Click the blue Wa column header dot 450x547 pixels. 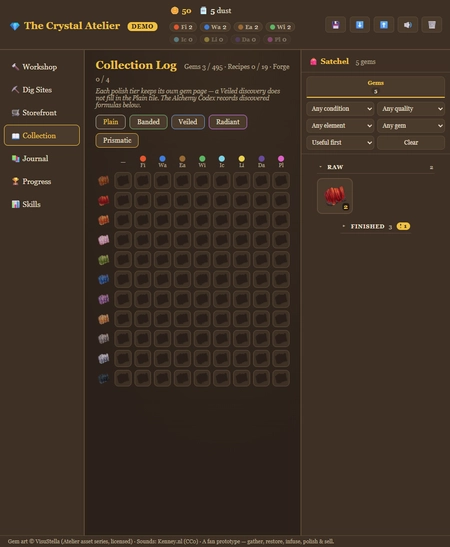[163, 159]
